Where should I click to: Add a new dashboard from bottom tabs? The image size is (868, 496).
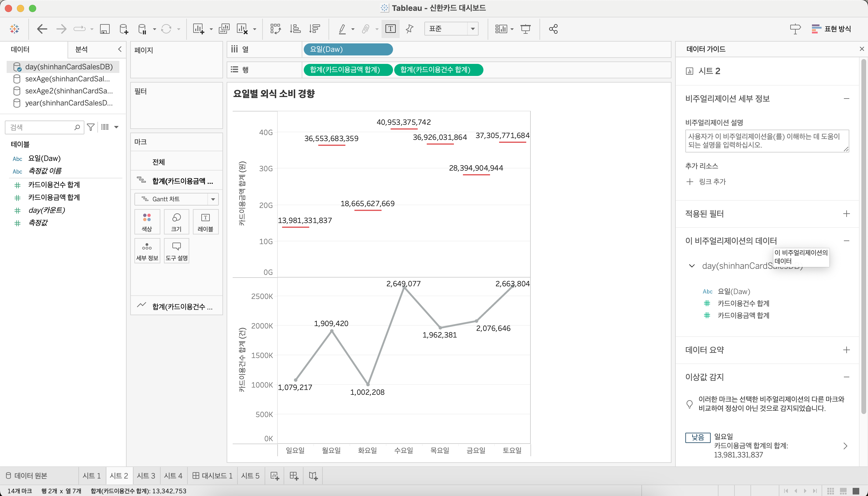coord(294,476)
